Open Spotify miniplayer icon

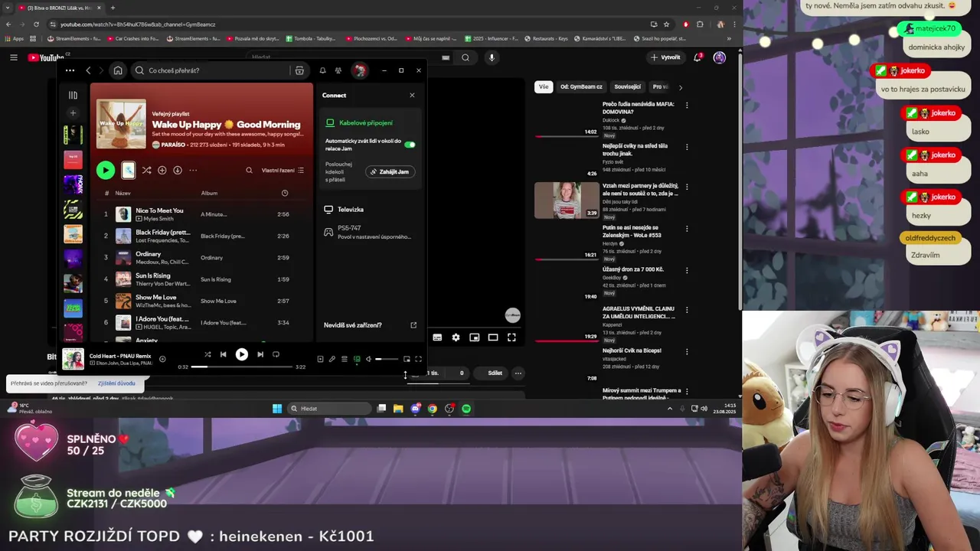[407, 359]
